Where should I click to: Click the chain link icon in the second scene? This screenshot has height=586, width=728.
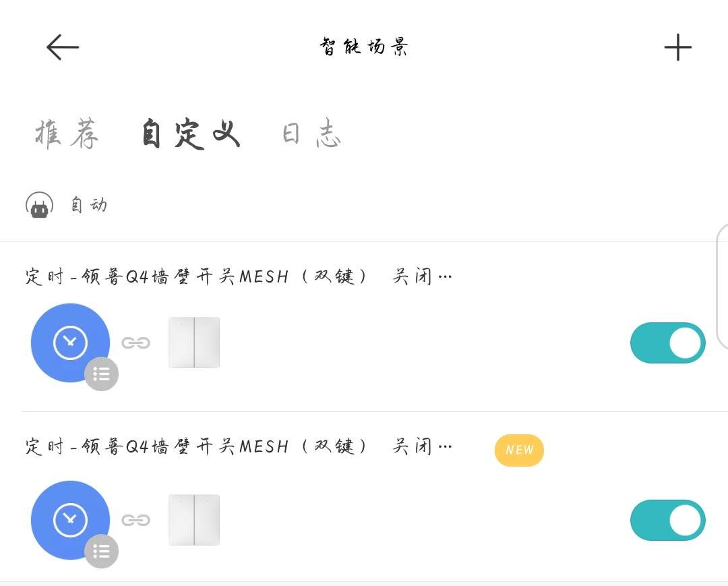135,520
